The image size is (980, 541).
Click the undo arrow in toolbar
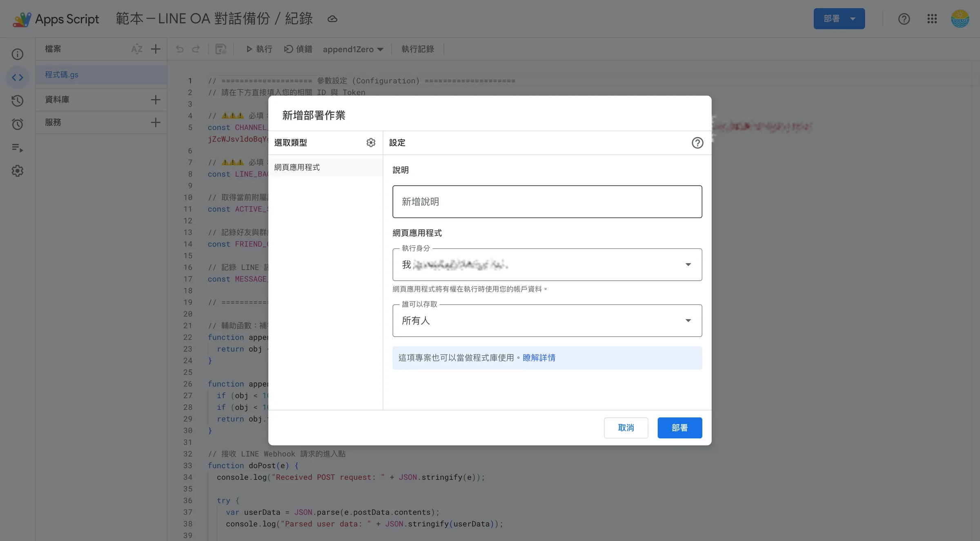tap(180, 49)
